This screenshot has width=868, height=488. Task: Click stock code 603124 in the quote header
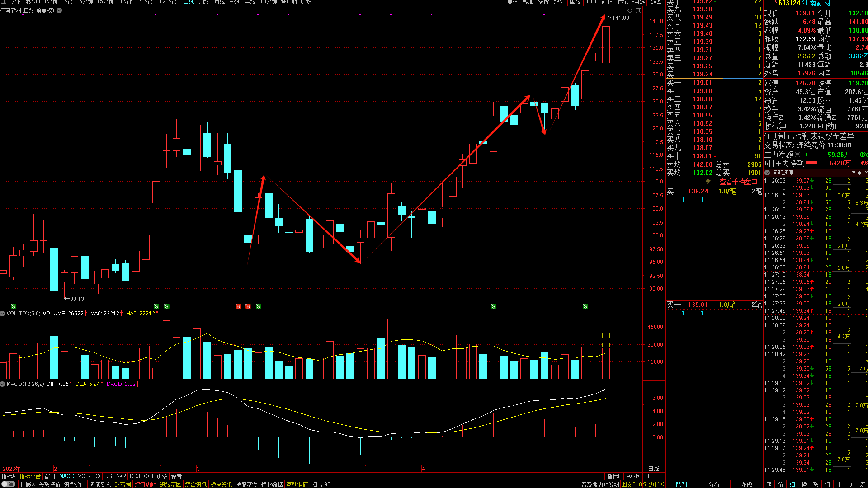pos(789,3)
